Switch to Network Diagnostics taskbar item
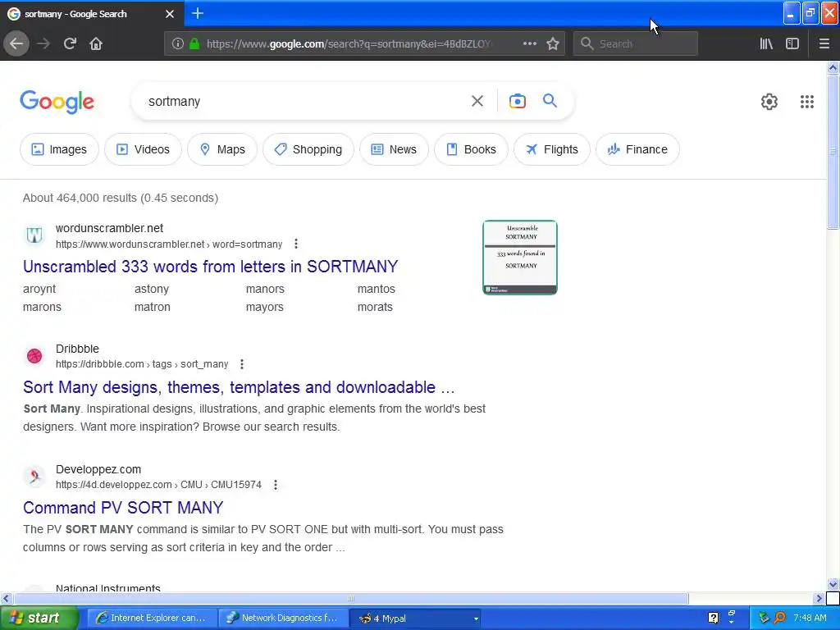 (283, 618)
